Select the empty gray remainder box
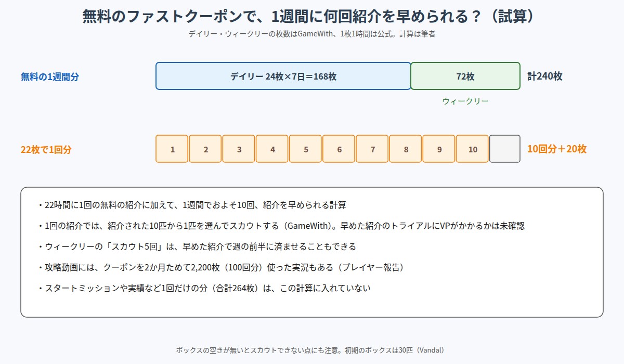Image resolution: width=624 pixels, height=364 pixels. 505,149
